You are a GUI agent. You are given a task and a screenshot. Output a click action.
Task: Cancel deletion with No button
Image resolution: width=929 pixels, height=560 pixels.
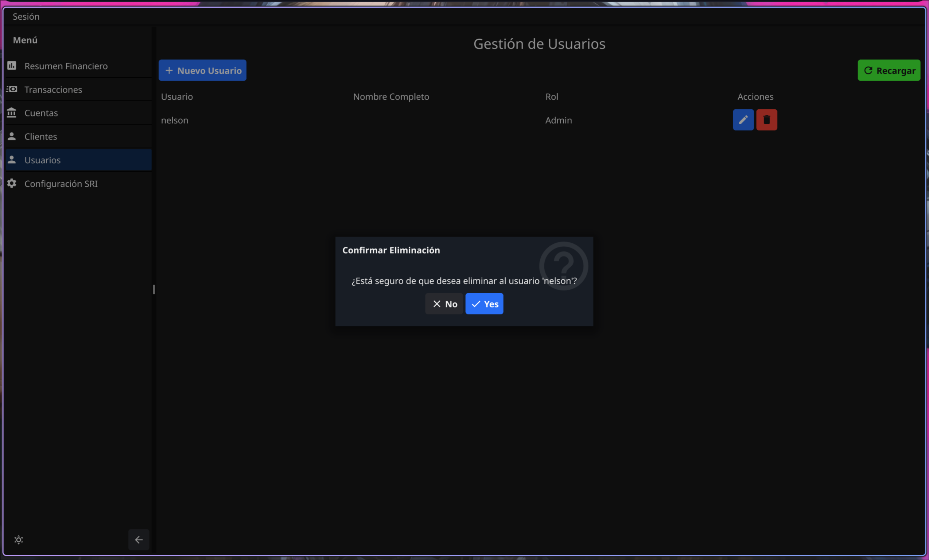pos(444,304)
